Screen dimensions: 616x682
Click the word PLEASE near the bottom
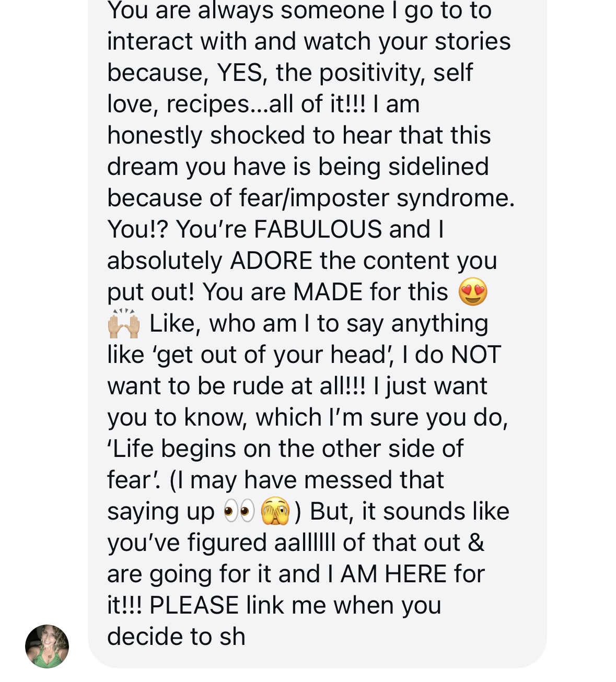pos(194,605)
